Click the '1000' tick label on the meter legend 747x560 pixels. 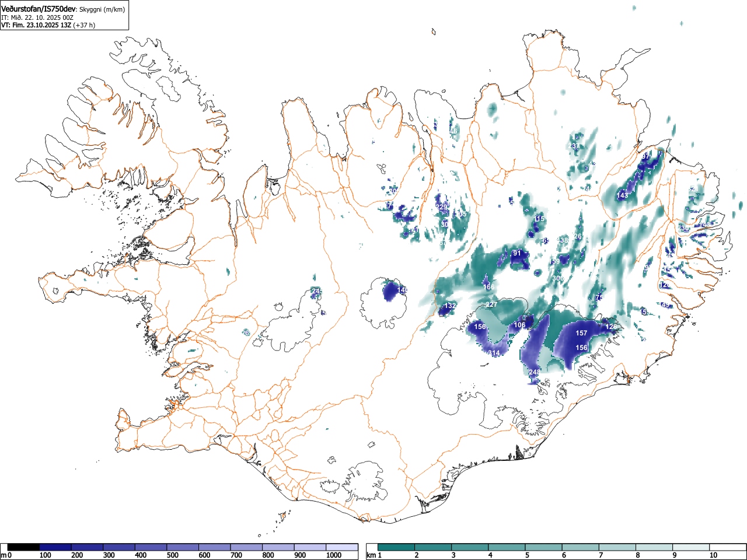334,555
